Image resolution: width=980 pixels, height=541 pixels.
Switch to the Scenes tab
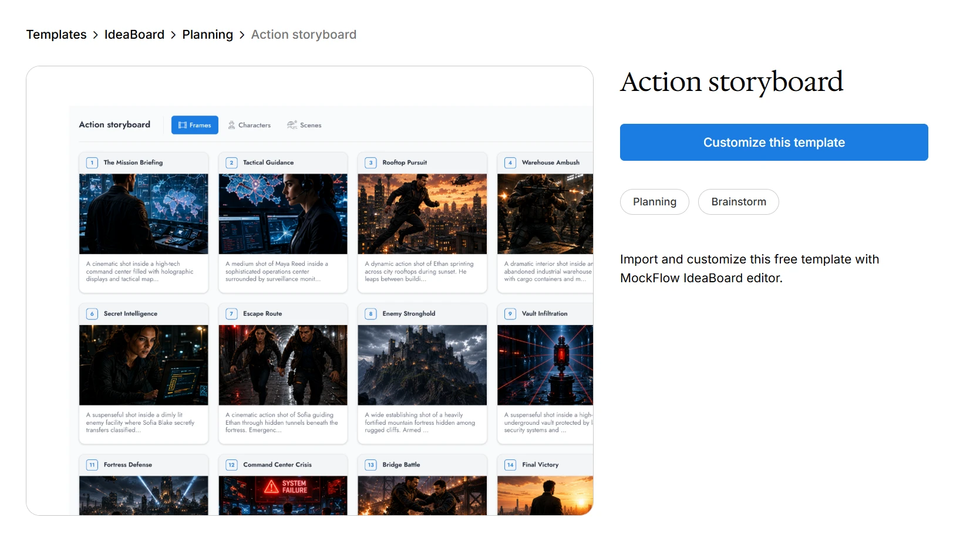(304, 125)
